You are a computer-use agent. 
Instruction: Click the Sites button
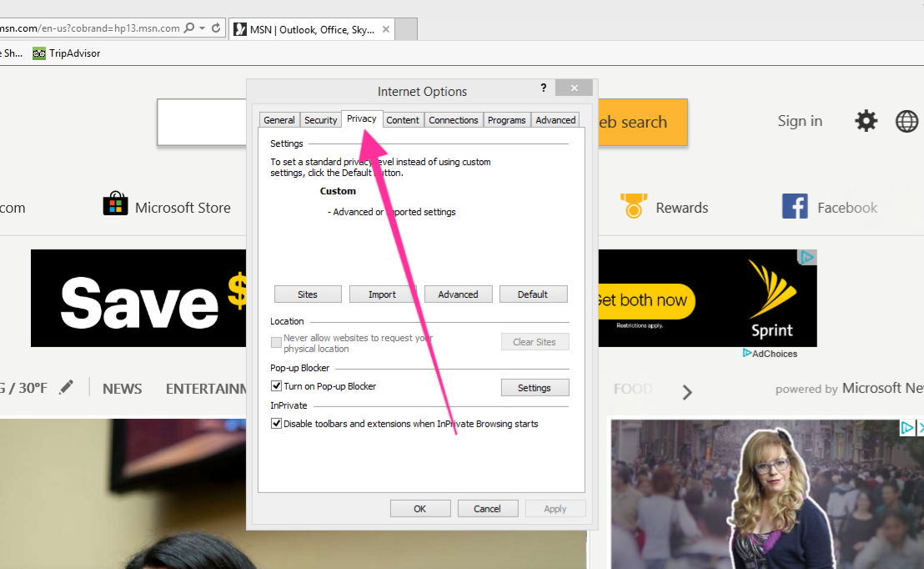(308, 295)
